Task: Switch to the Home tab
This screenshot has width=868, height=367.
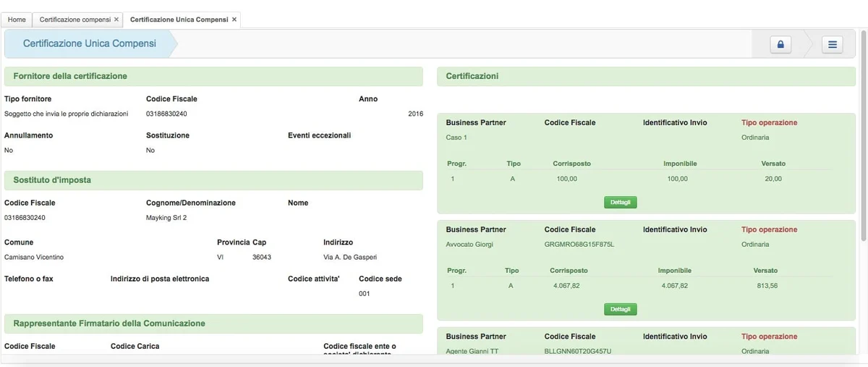Action: pos(17,20)
